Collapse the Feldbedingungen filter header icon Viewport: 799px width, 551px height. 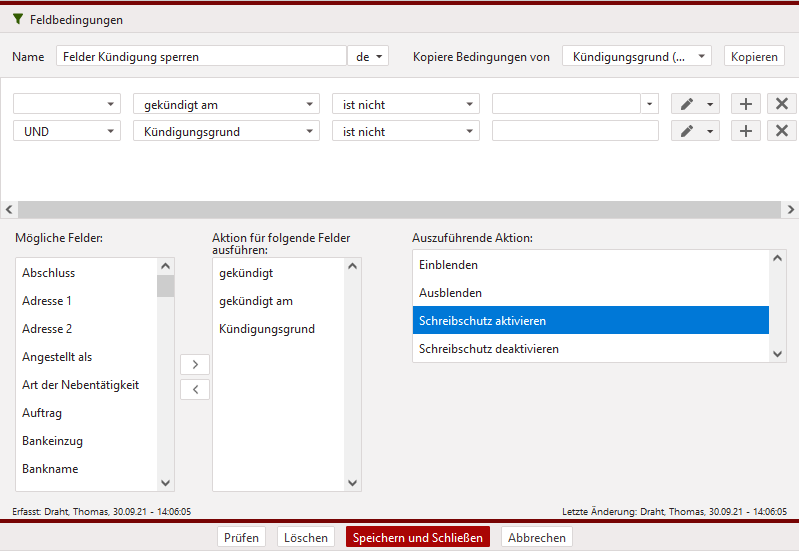(x=17, y=19)
